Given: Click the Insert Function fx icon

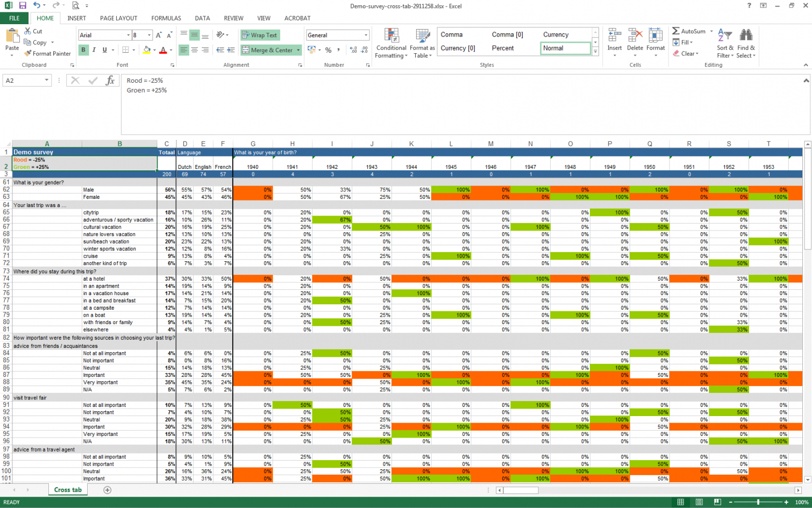Looking at the screenshot, I should (110, 81).
